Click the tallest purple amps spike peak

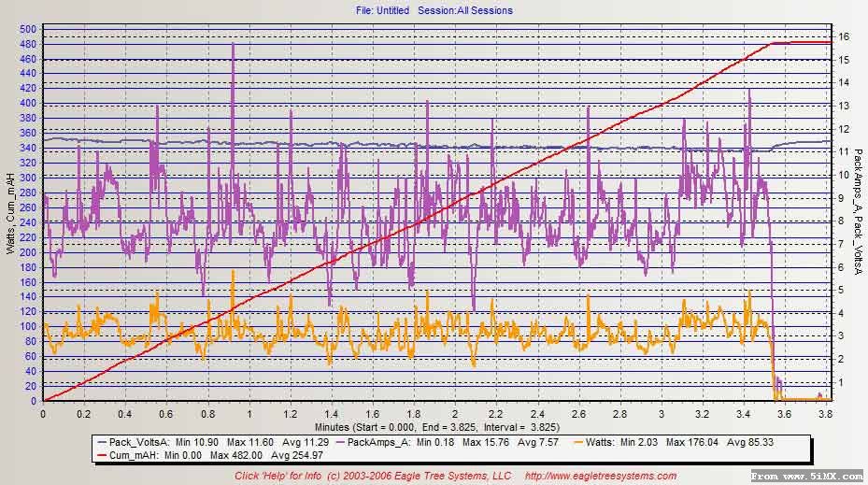233,45
